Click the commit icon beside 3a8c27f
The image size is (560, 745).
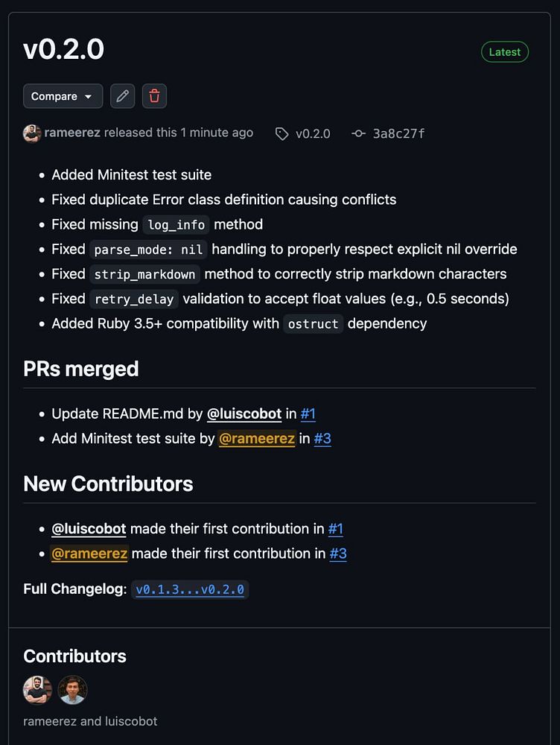click(358, 134)
